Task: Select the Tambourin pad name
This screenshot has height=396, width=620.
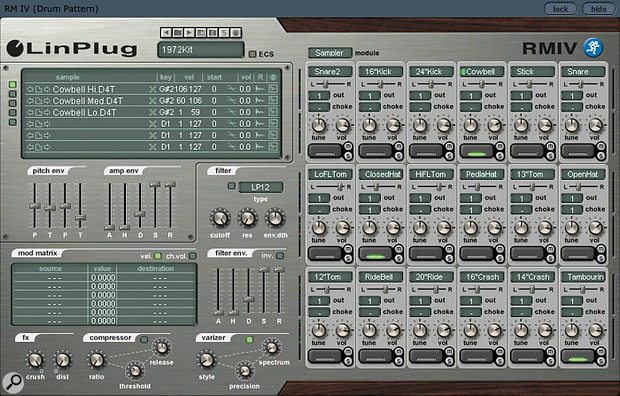Action: coord(583,277)
